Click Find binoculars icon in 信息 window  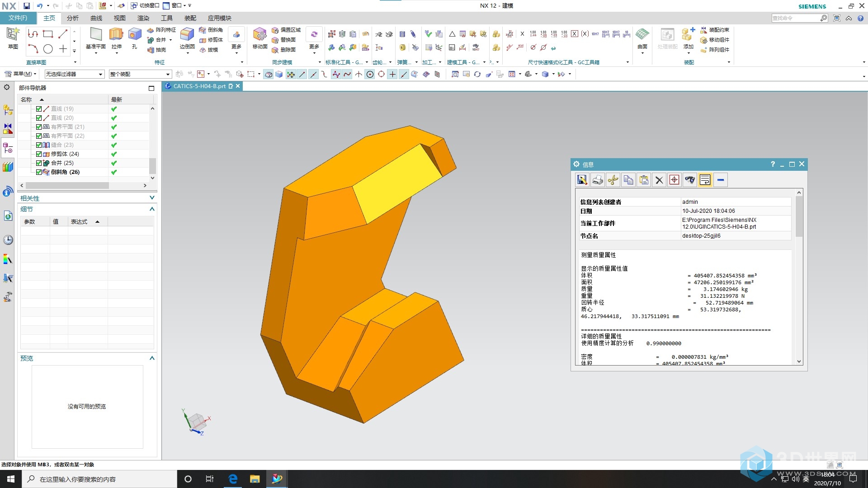pos(689,180)
